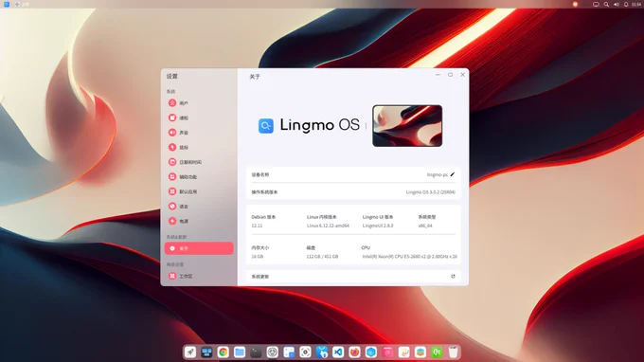Click the 系统更新 update icon on the right

coord(453,276)
